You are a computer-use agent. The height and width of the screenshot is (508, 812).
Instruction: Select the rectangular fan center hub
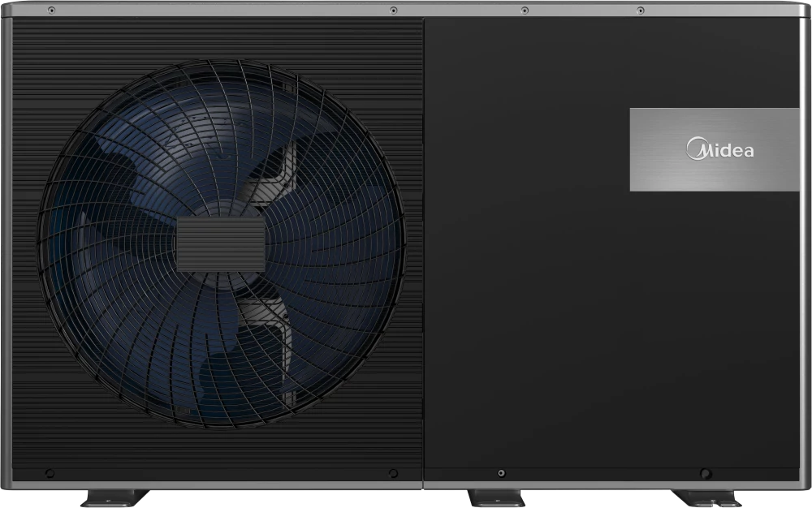pos(221,245)
